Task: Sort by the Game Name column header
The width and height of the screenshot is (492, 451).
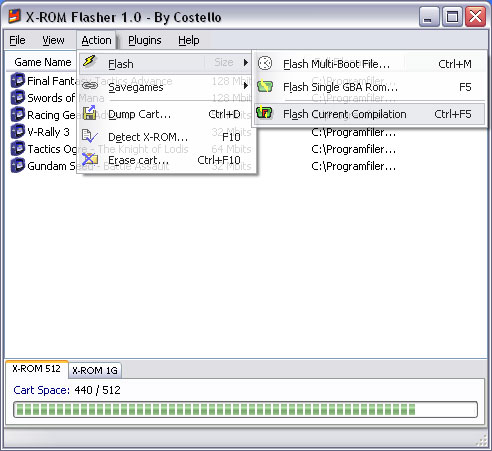Action: (x=43, y=62)
